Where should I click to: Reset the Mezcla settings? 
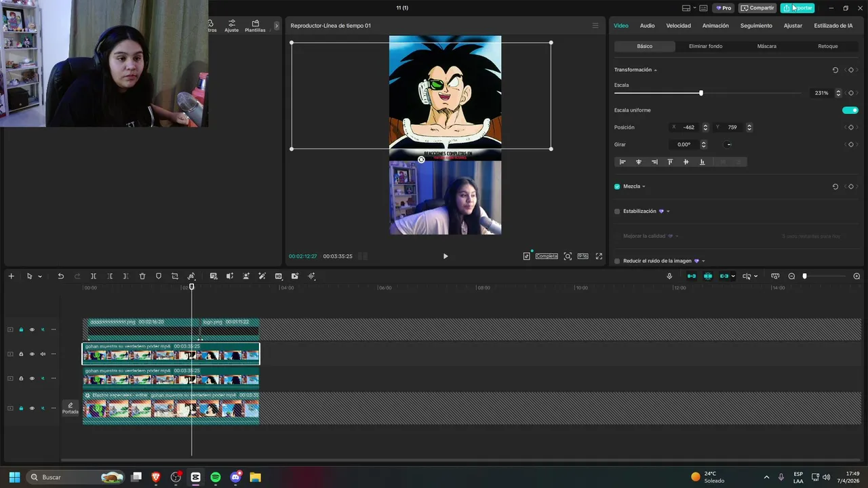[x=835, y=186]
